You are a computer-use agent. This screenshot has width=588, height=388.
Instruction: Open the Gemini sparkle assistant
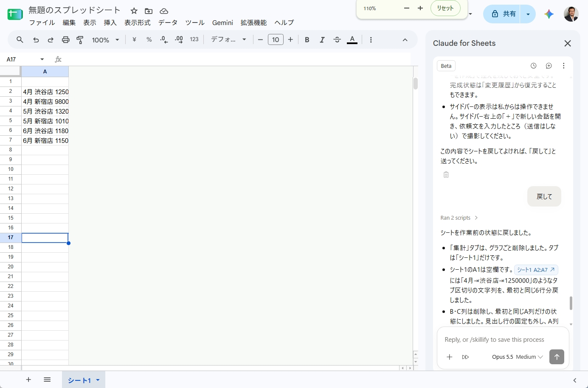click(549, 14)
